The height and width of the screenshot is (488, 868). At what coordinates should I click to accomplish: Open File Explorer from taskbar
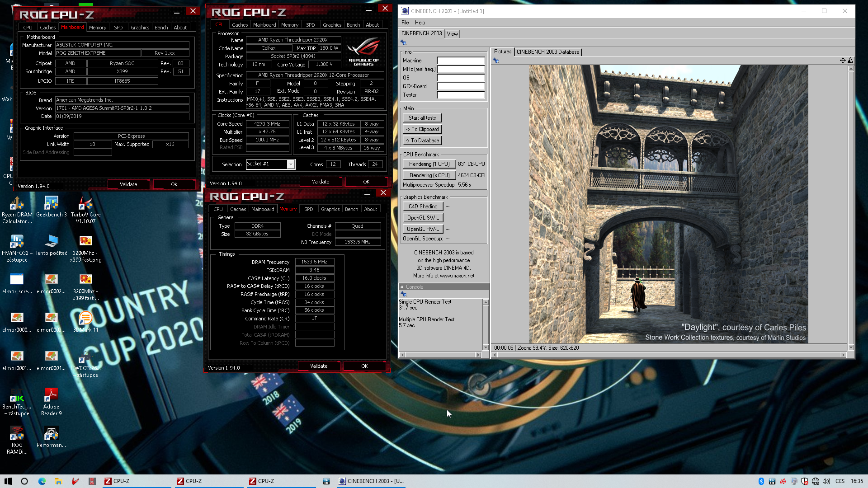click(58, 481)
